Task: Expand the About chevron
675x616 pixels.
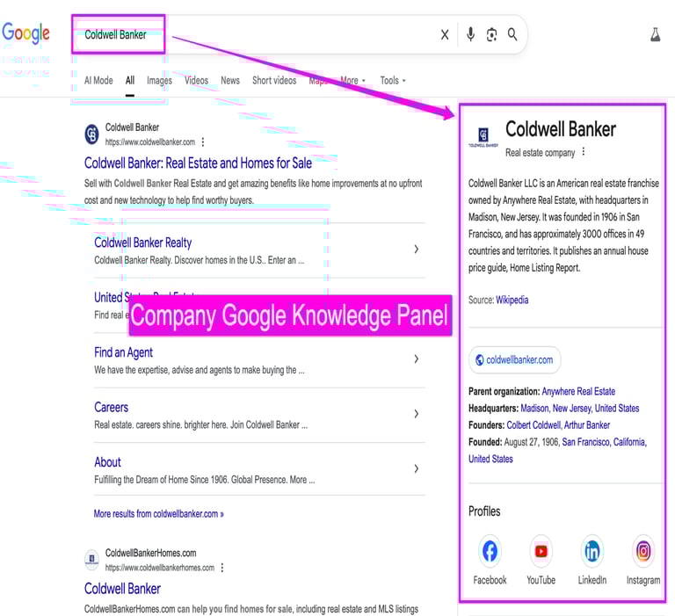Action: click(x=417, y=468)
